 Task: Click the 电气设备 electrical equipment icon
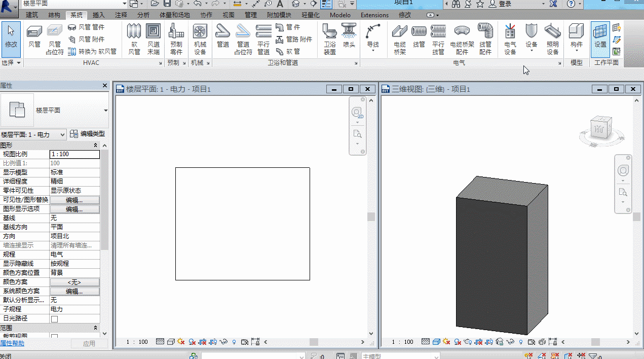coord(510,39)
